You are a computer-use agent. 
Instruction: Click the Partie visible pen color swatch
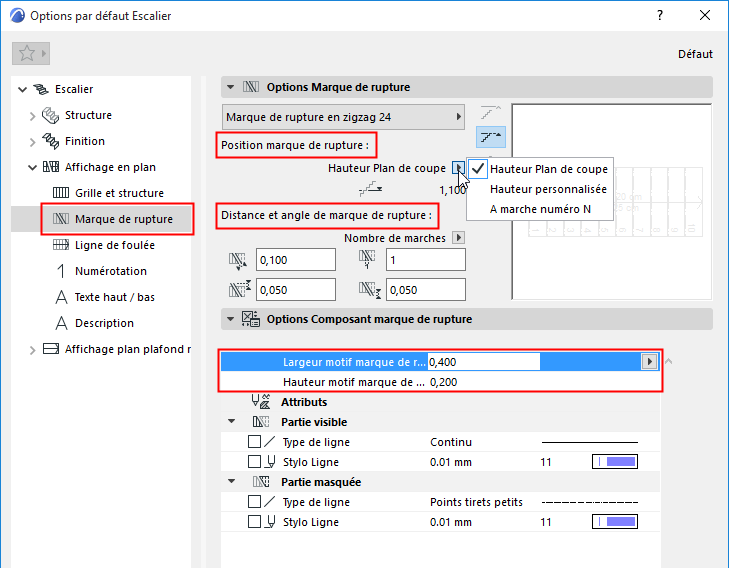pos(615,462)
